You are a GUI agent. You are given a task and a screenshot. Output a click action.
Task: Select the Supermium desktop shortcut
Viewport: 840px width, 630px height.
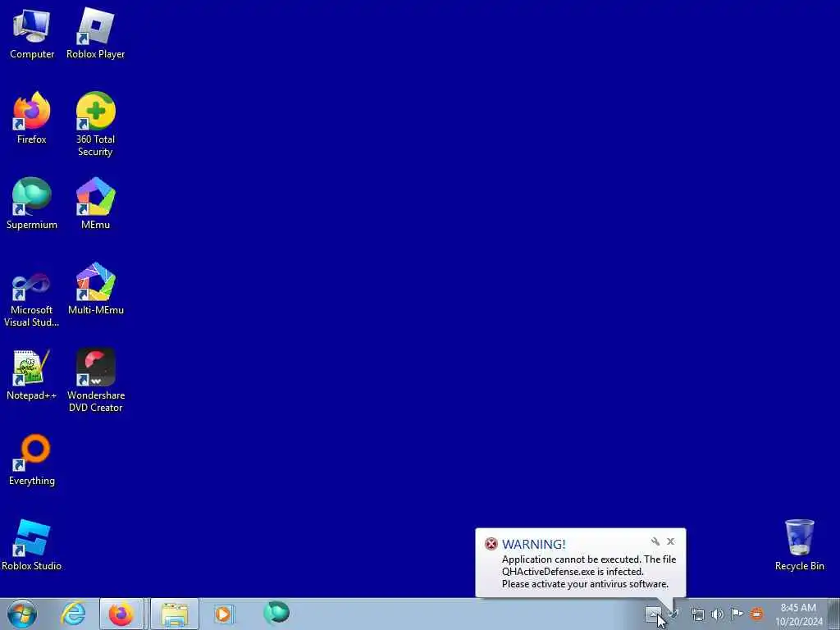(32, 203)
